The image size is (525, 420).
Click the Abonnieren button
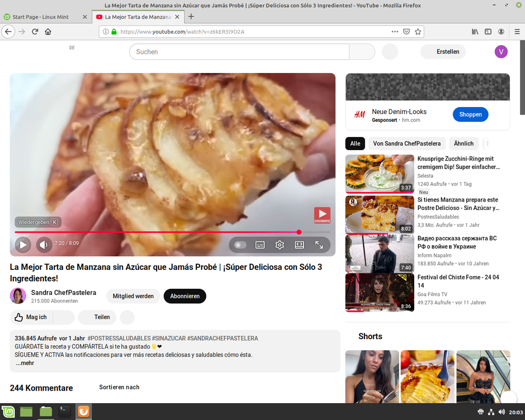(x=185, y=296)
